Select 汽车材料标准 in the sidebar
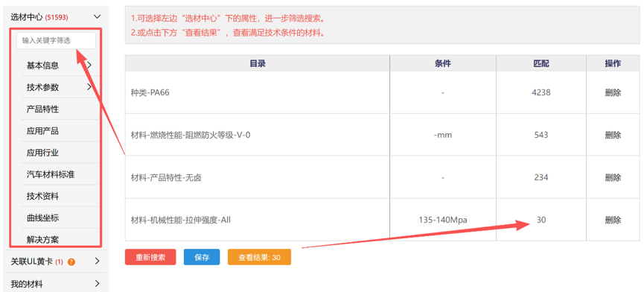644x292 pixels. coord(51,174)
